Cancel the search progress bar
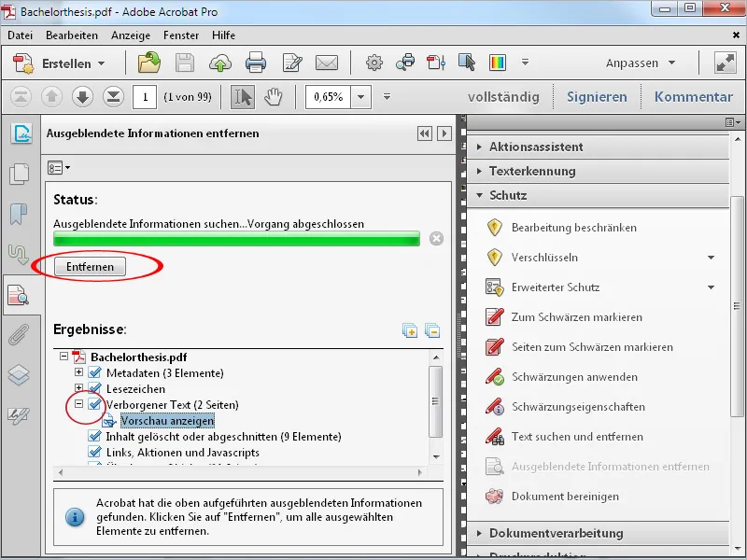The width and height of the screenshot is (747, 560). (x=435, y=238)
